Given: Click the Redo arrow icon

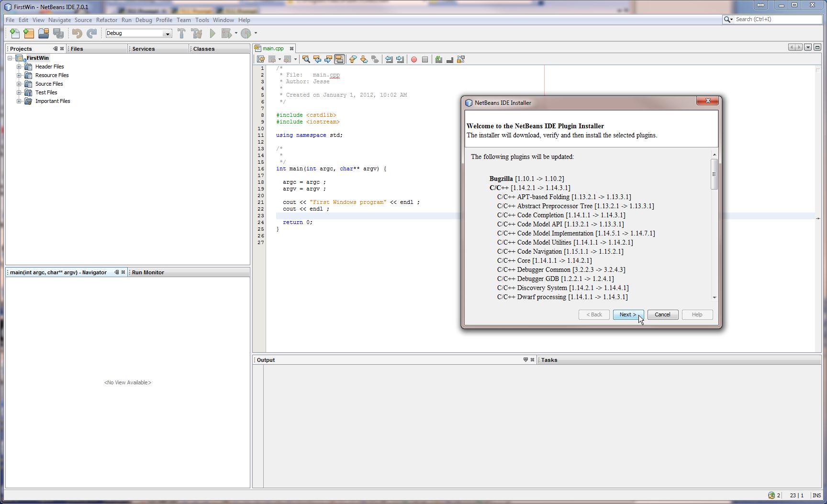Looking at the screenshot, I should (x=91, y=33).
